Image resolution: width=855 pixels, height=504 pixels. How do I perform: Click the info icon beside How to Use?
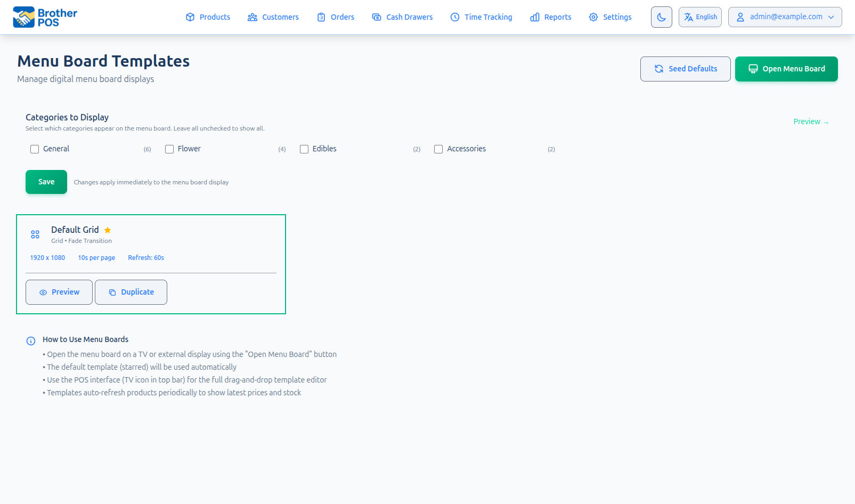click(31, 341)
